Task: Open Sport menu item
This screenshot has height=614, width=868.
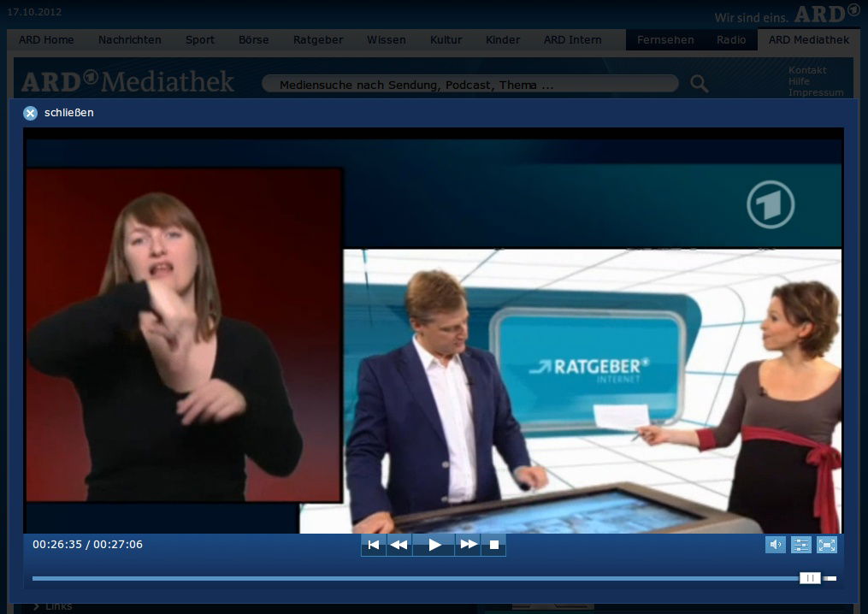Action: [x=200, y=40]
